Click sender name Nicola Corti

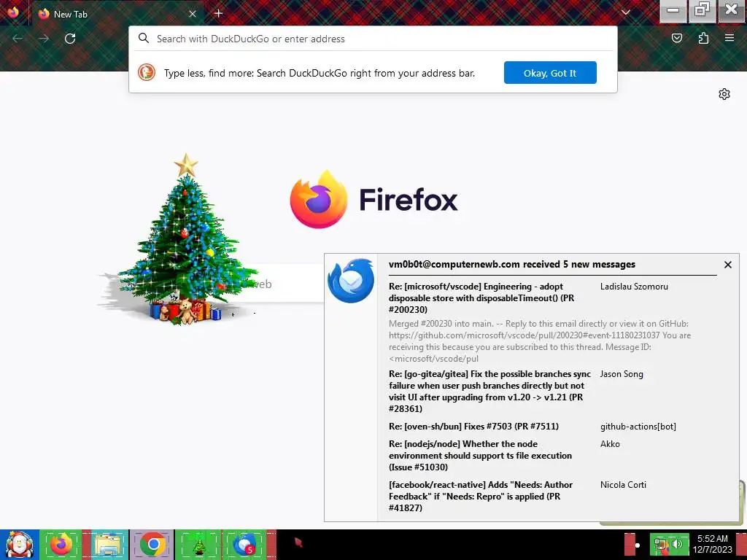(x=623, y=485)
